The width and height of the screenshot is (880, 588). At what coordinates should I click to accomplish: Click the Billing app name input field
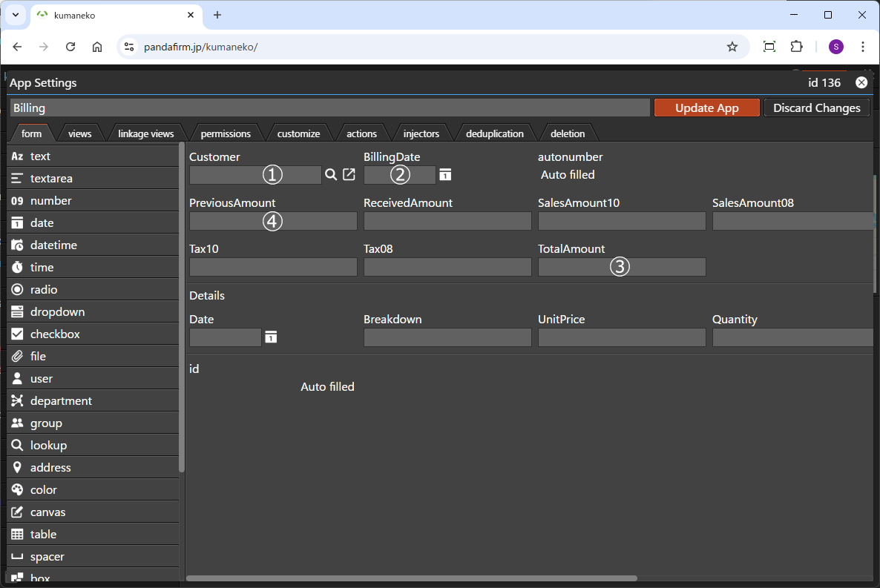pyautogui.click(x=329, y=108)
